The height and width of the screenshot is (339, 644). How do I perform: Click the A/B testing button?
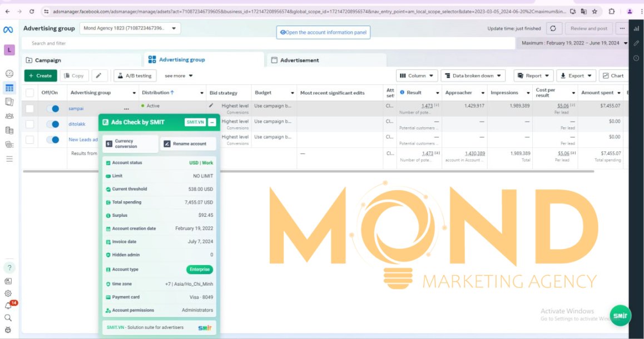tap(135, 76)
